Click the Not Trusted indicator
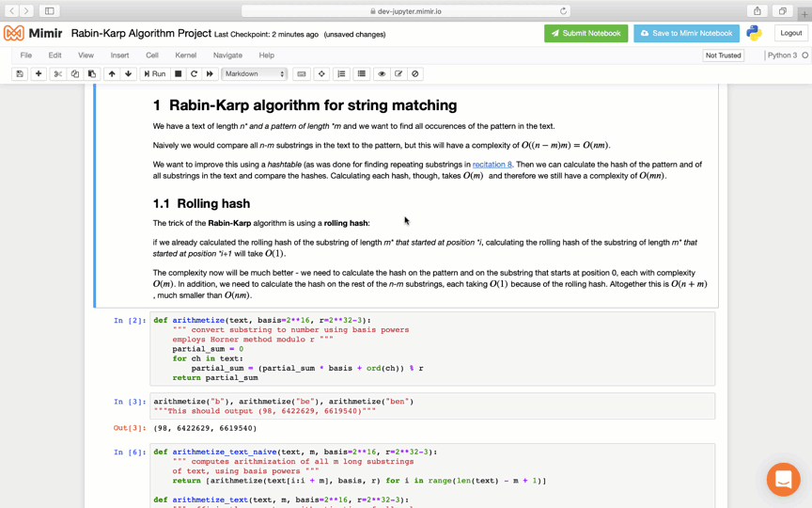Viewport: 812px width, 508px height. coord(723,56)
